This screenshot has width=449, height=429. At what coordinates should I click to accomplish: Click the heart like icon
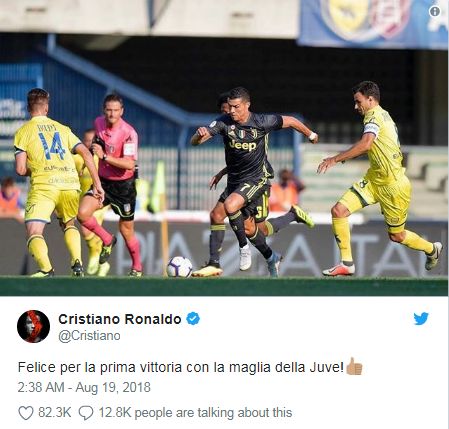[x=26, y=413]
